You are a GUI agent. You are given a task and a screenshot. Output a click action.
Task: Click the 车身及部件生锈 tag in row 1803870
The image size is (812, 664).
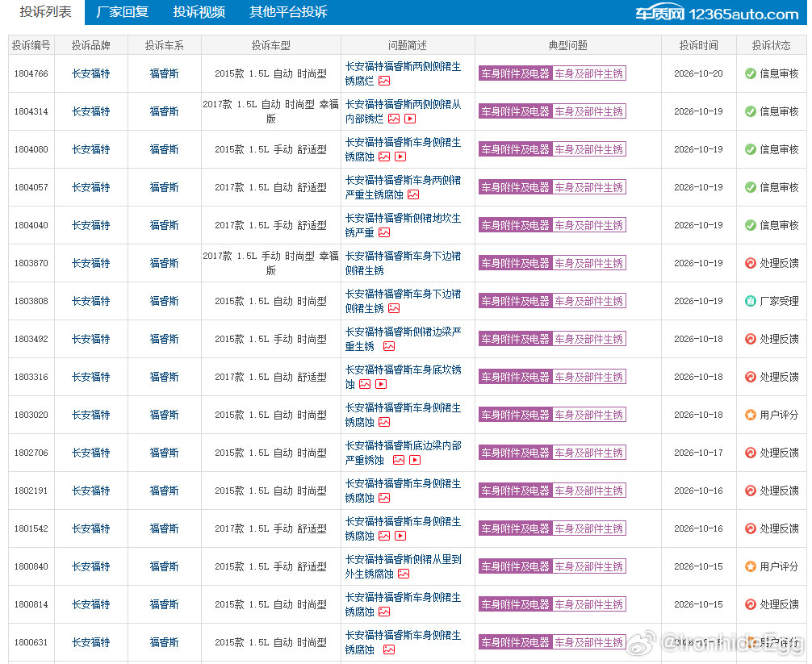588,263
